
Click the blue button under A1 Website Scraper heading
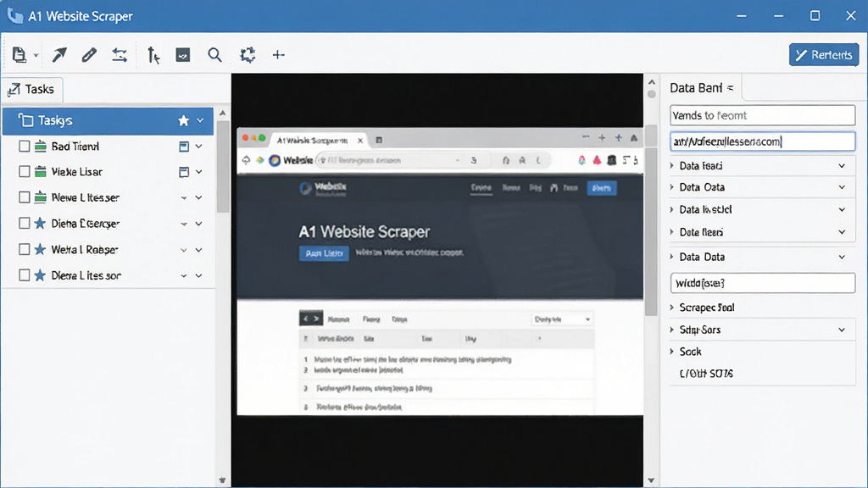click(324, 253)
